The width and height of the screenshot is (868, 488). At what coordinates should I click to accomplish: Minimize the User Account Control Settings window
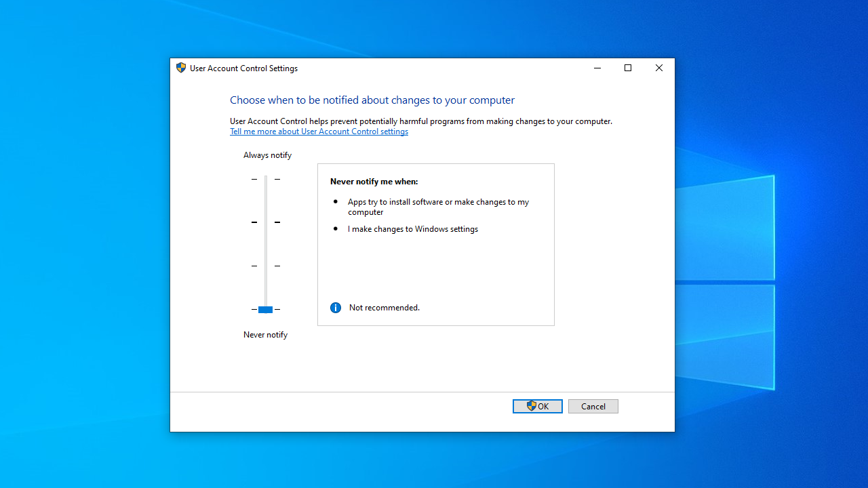point(597,68)
